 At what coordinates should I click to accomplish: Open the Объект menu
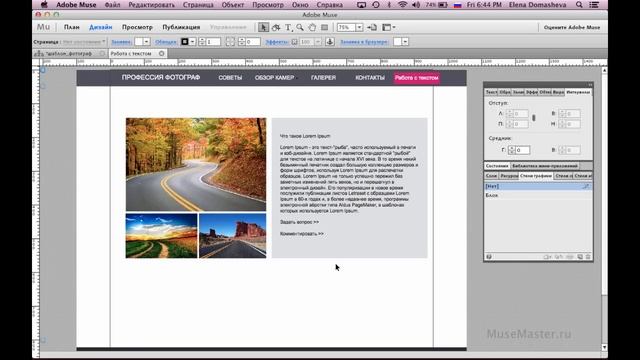(x=233, y=5)
